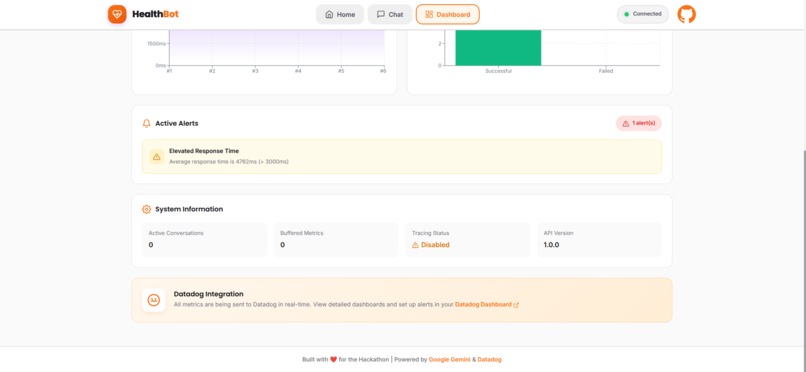Click the Elevated Response Time alert title
Screen dimensions: 806x372
tap(204, 151)
